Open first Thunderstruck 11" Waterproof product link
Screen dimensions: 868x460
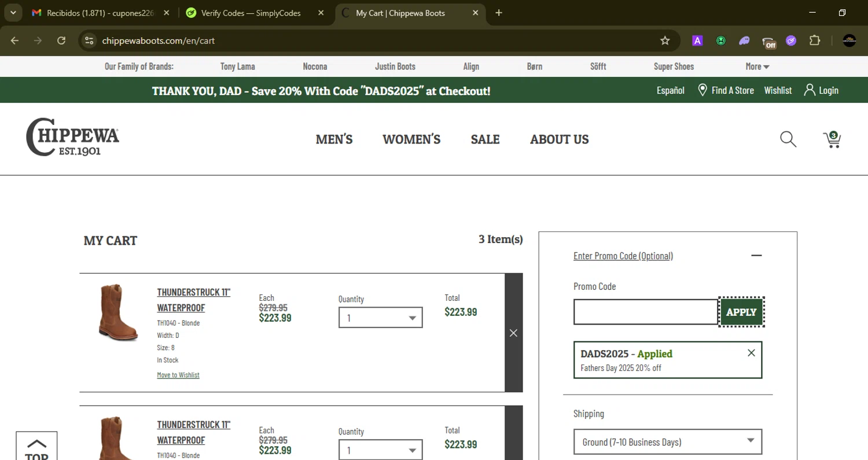pyautogui.click(x=194, y=300)
